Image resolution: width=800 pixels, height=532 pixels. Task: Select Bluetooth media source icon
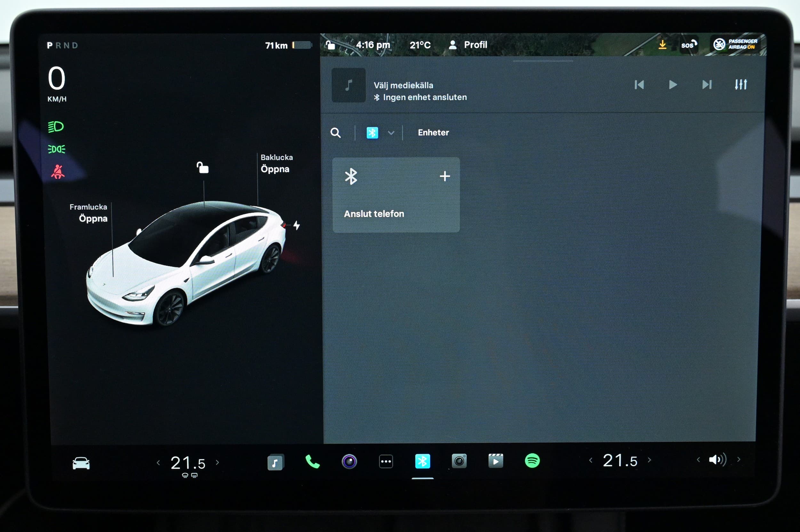click(x=372, y=133)
